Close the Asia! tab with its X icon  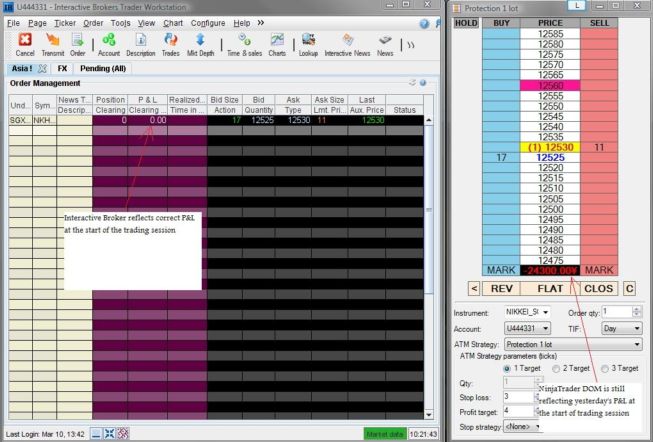click(x=42, y=68)
